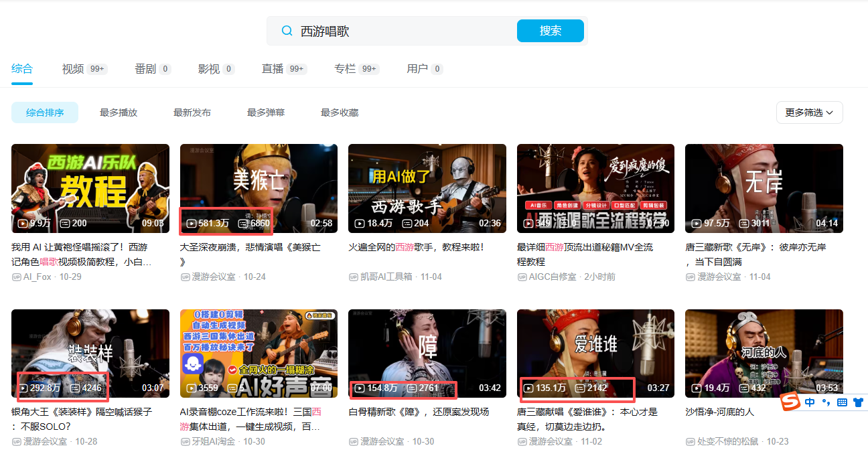Open the 更多筛选 filter dropdown

pos(809,112)
